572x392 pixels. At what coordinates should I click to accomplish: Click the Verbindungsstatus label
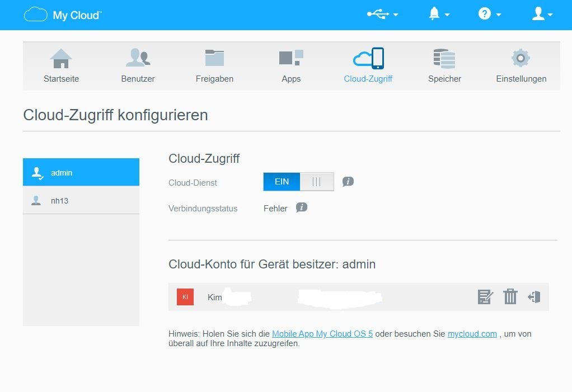tap(203, 209)
